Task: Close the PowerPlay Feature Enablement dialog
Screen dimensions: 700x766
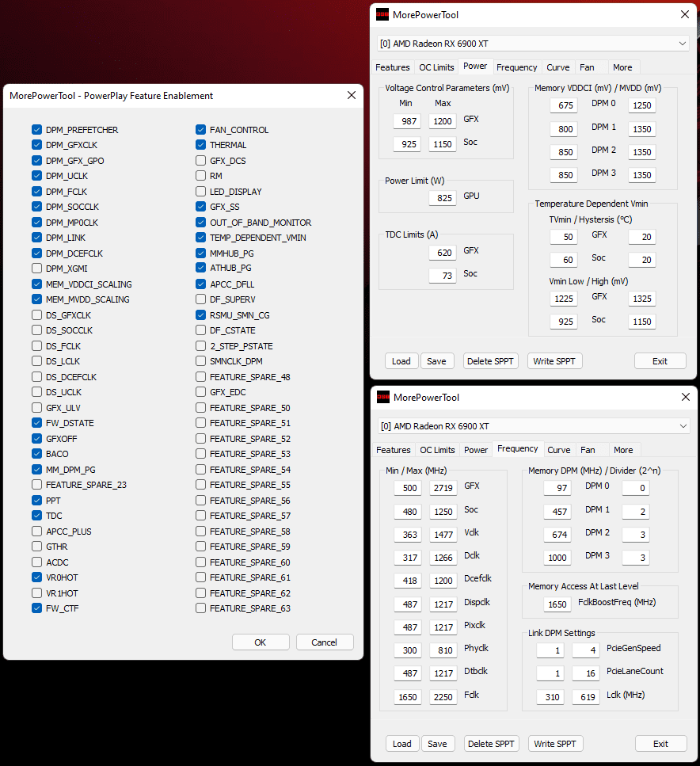Action: coord(352,95)
